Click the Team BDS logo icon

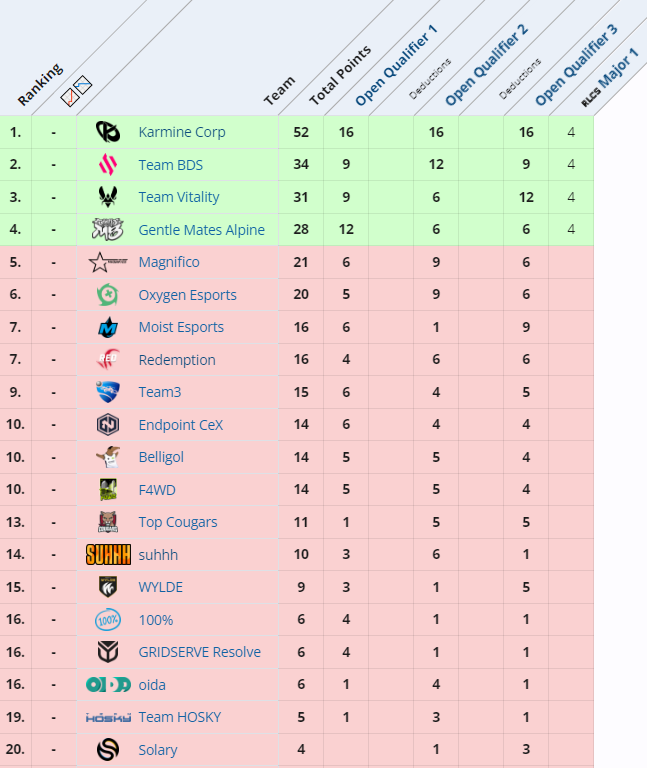[x=108, y=165]
